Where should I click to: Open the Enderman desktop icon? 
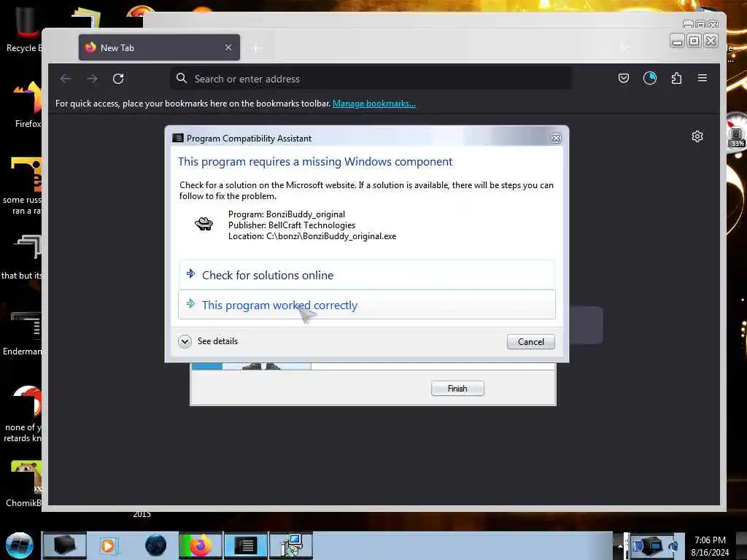[x=23, y=333]
